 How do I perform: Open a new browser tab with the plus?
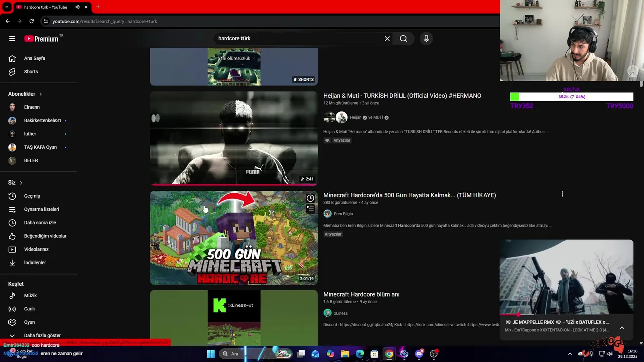(98, 7)
